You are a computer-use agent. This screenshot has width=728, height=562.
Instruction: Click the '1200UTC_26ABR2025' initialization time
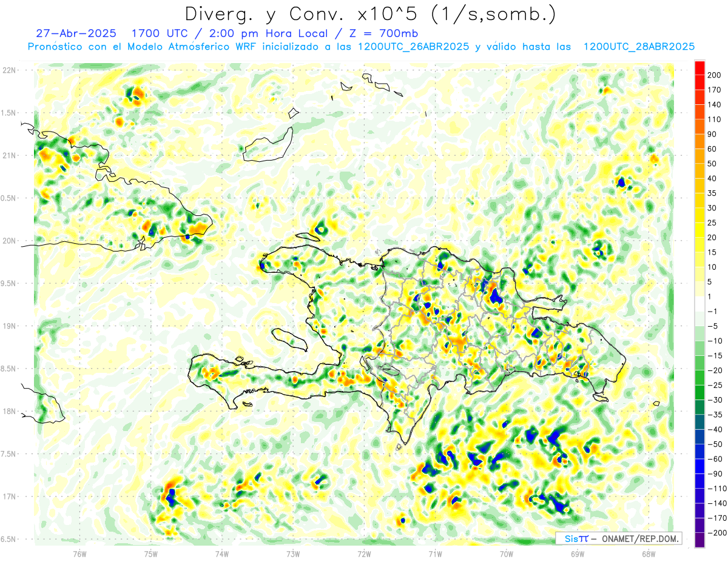(x=413, y=47)
